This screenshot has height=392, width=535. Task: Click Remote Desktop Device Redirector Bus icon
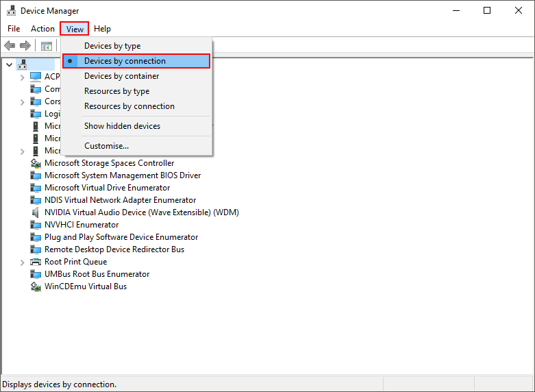tap(36, 249)
